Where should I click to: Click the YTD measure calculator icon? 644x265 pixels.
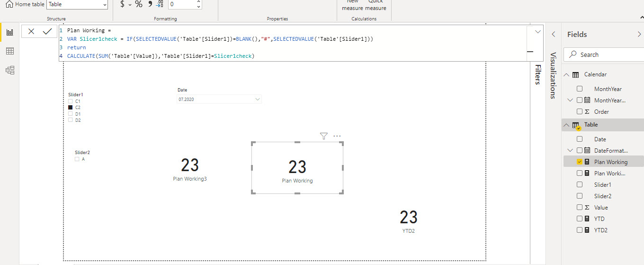587,219
